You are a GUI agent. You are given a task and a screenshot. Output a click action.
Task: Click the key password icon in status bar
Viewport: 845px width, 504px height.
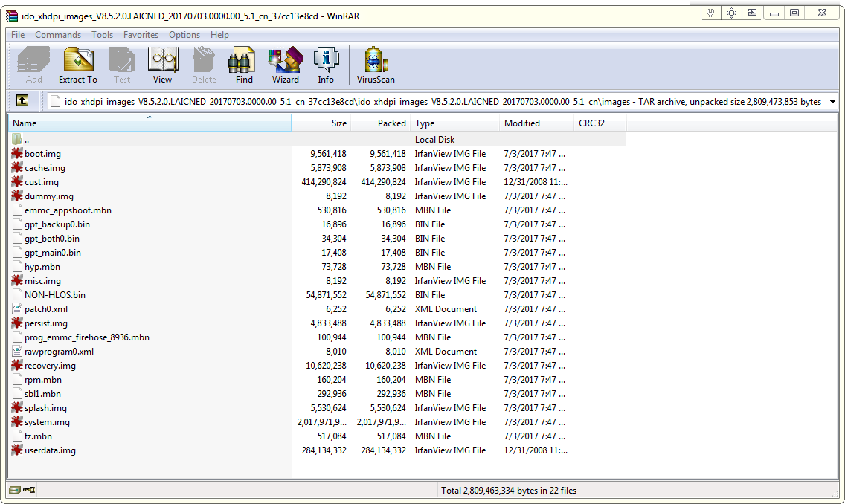coord(30,490)
